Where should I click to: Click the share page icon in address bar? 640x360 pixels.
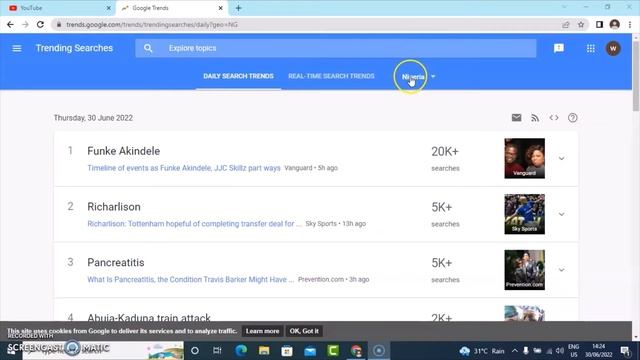566,24
